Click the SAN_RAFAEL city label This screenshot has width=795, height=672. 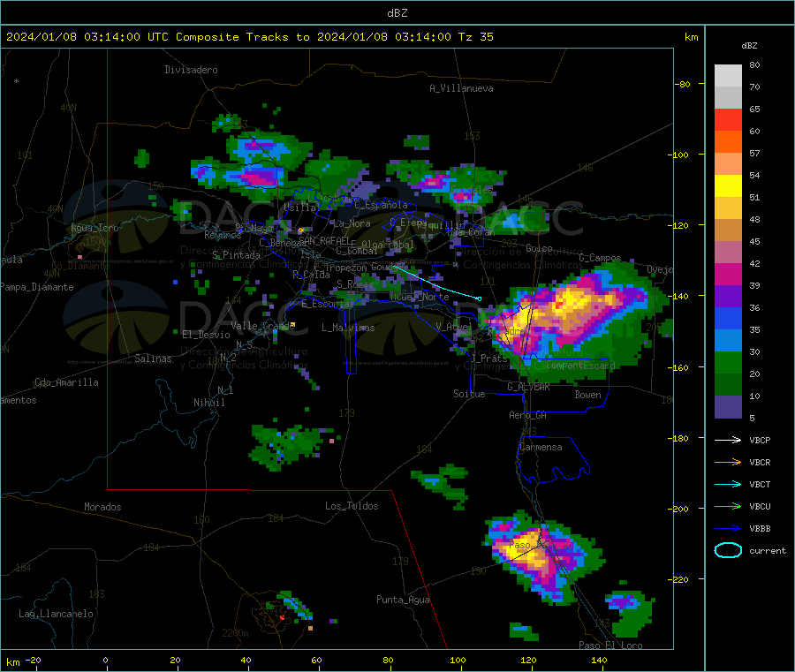click(x=324, y=240)
